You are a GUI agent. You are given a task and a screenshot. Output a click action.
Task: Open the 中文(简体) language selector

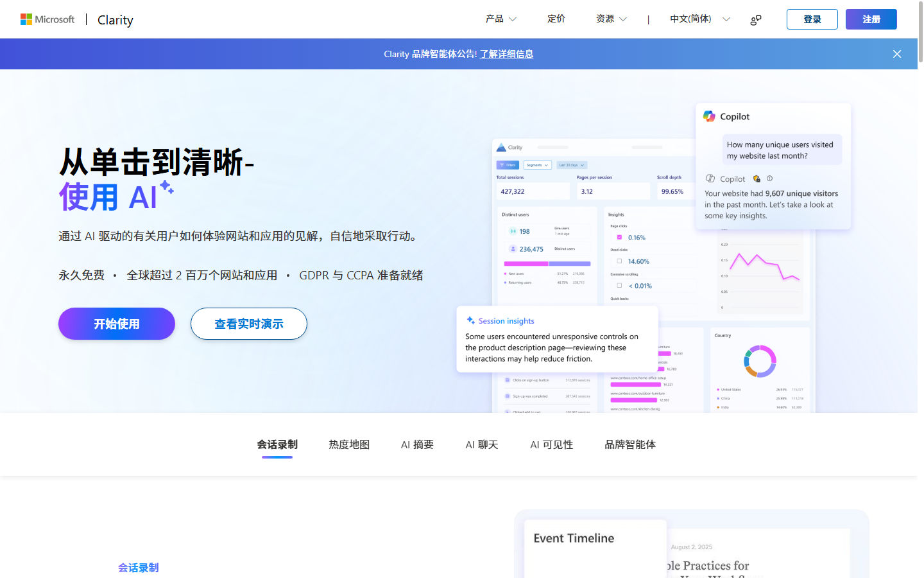[700, 19]
